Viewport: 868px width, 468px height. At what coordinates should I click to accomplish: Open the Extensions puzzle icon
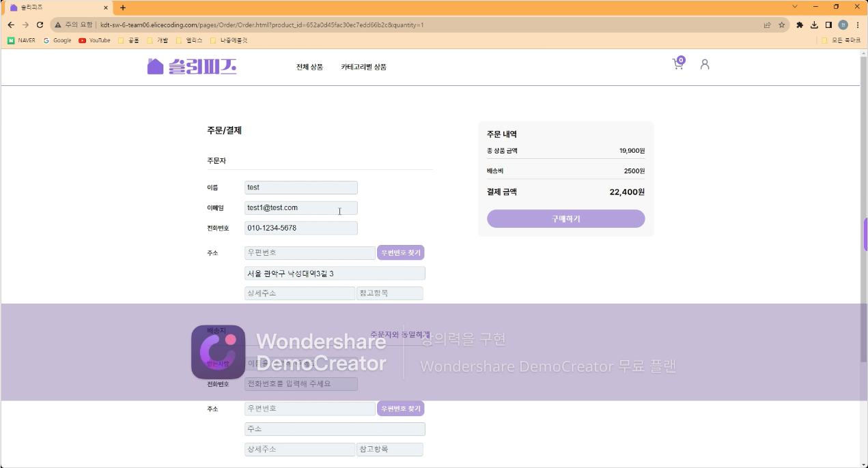coord(800,25)
